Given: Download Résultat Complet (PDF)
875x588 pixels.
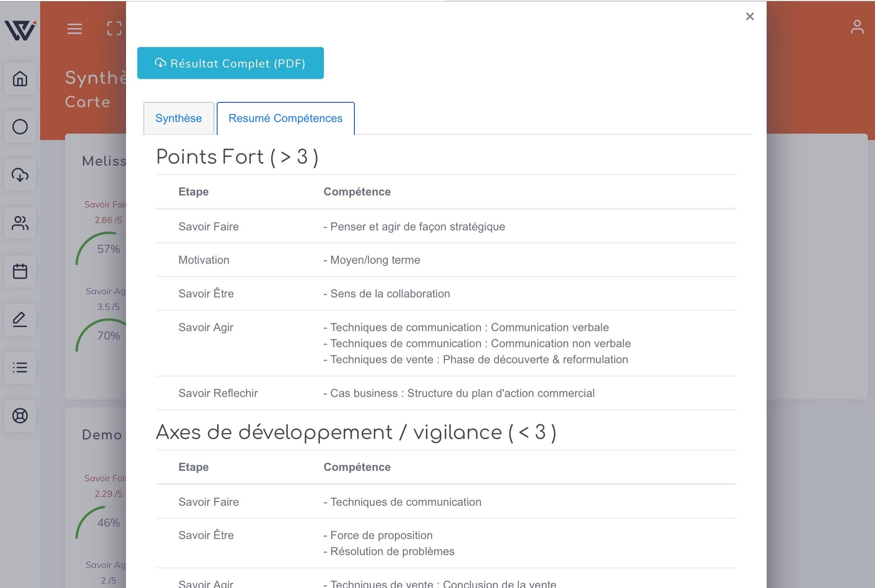Looking at the screenshot, I should coord(230,63).
